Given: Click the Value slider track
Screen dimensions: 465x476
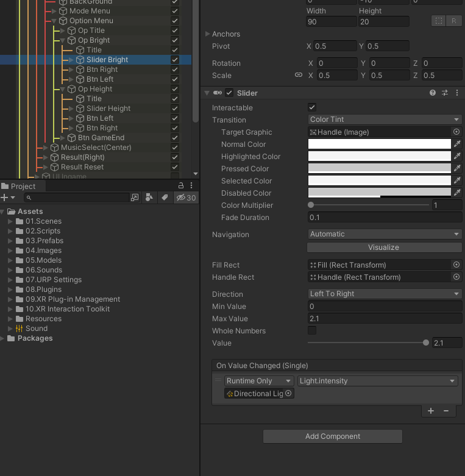Looking at the screenshot, I should coord(369,343).
